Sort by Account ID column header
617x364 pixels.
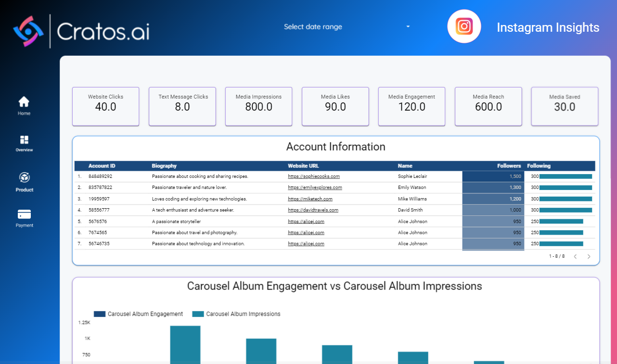(x=102, y=166)
